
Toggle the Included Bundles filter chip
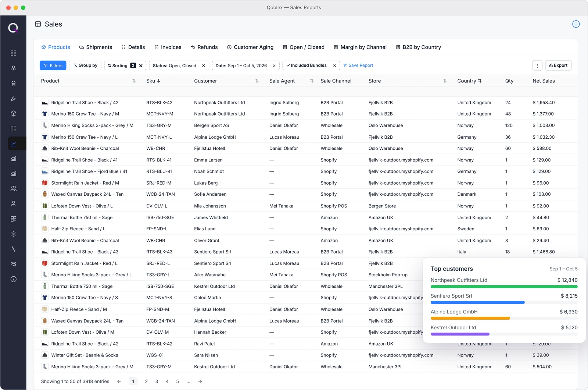[307, 65]
